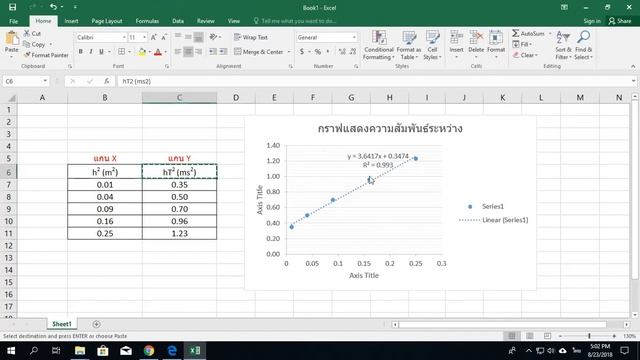Apply red font color A
This screenshot has height=360, width=640.
pos(158,52)
